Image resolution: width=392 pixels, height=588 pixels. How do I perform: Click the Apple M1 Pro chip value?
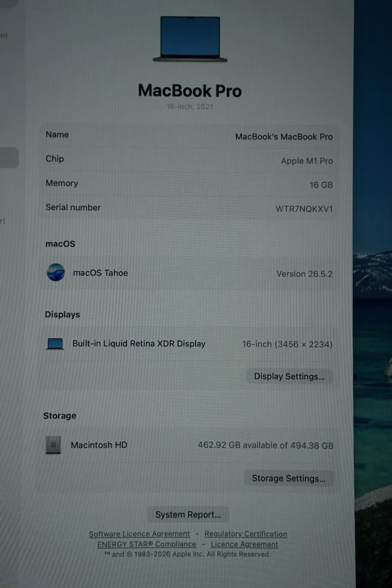point(307,161)
